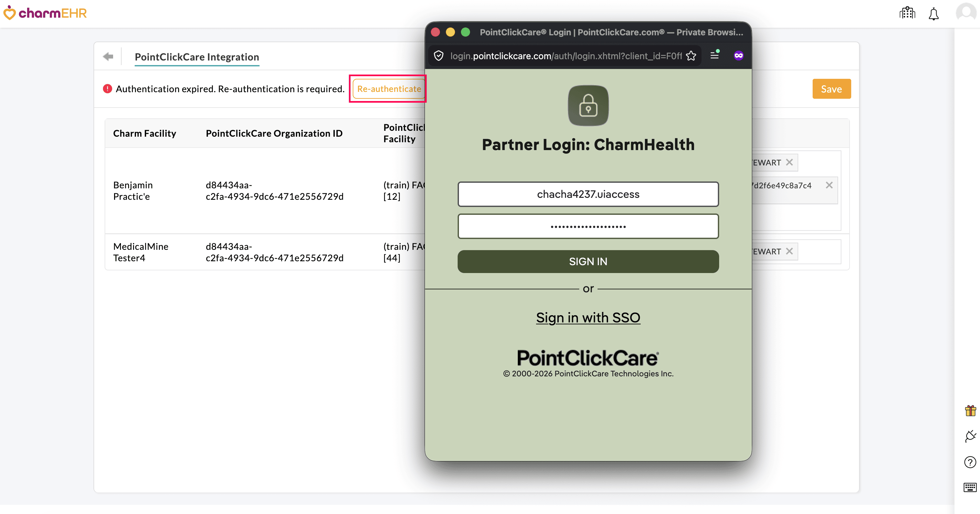Click the Authentication expired message text
Screen dimensions: 980x514
pos(230,89)
